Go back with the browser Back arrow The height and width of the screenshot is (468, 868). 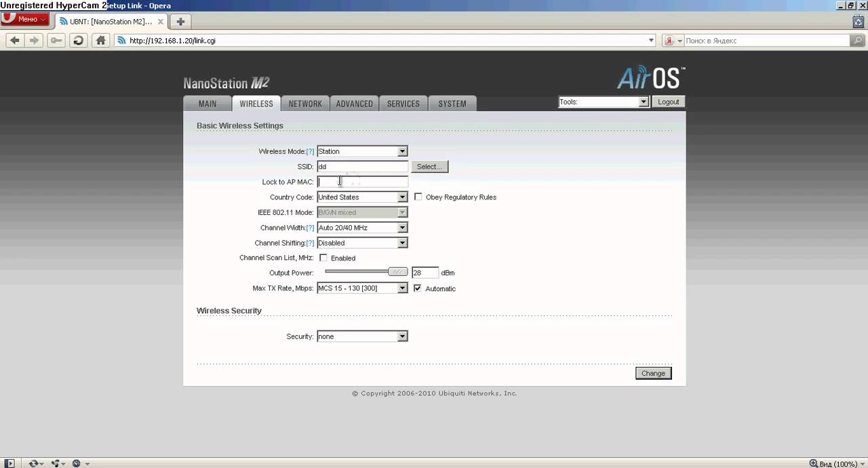coord(14,41)
